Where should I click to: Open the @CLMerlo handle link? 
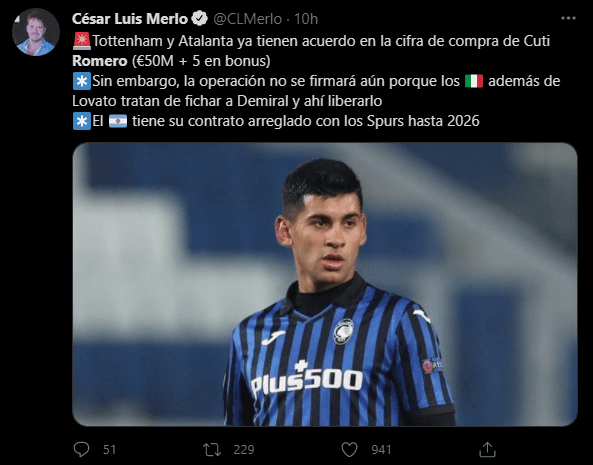[x=248, y=19]
